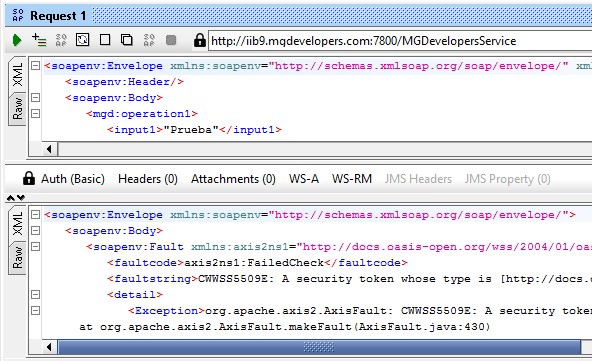The image size is (592, 361).
Task: Open the WS-A tab
Action: tap(304, 179)
